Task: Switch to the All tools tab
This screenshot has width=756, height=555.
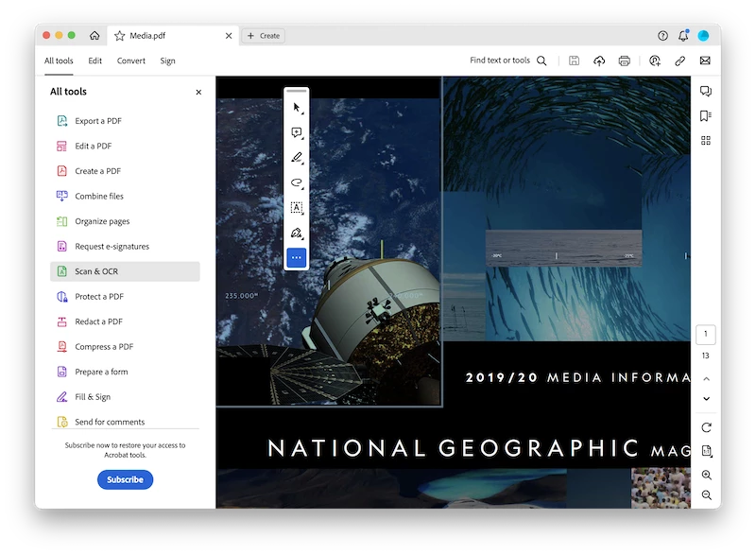Action: tap(59, 61)
